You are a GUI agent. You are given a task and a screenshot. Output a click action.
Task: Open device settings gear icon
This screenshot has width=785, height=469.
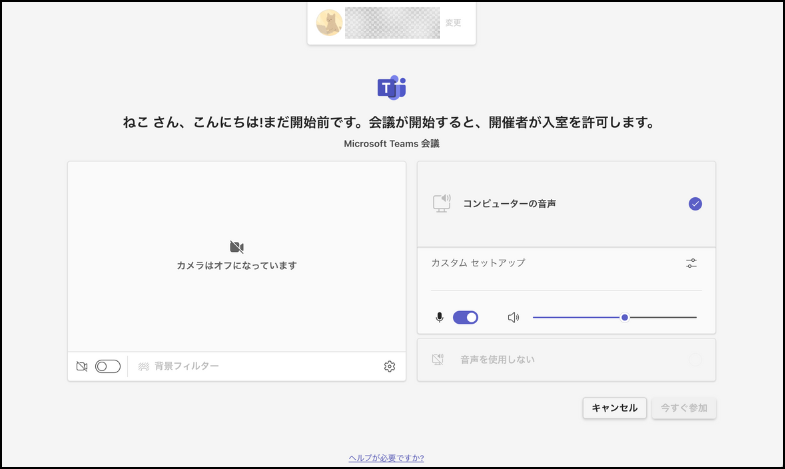389,366
